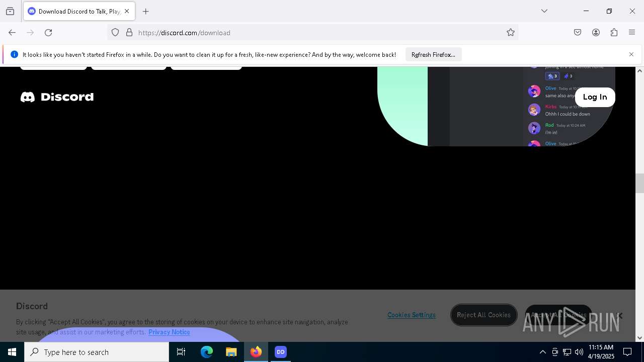The width and height of the screenshot is (644, 362).
Task: Click the Discord logo on page
Action: (57, 97)
